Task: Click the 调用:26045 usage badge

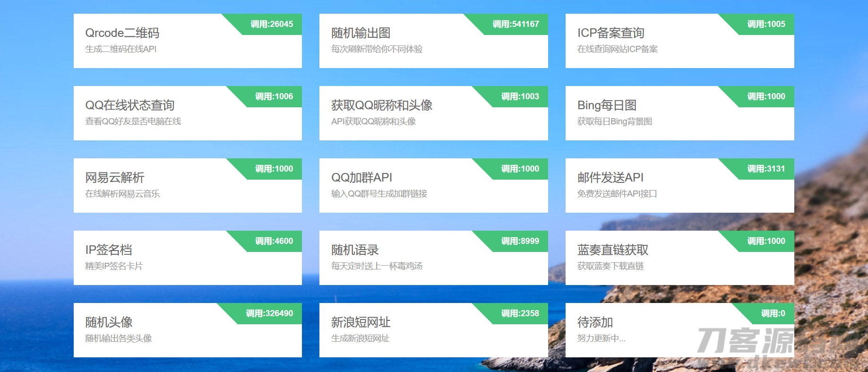Action: coord(271,24)
